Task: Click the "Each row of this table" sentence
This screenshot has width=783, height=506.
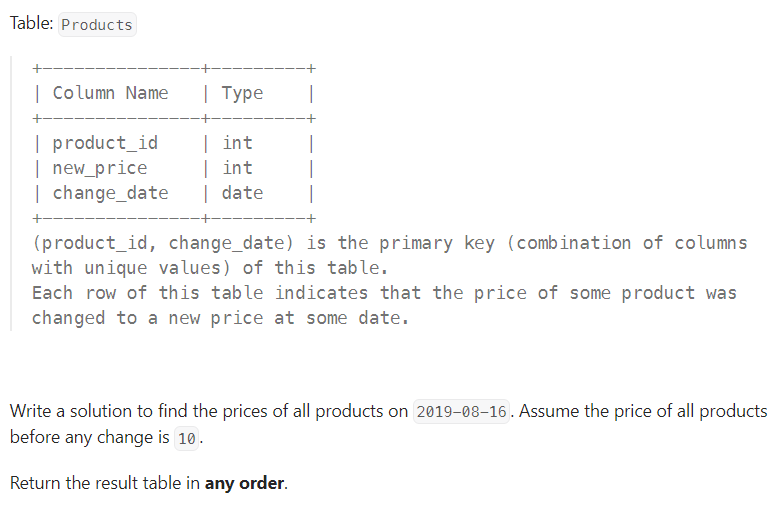Action: point(148,293)
